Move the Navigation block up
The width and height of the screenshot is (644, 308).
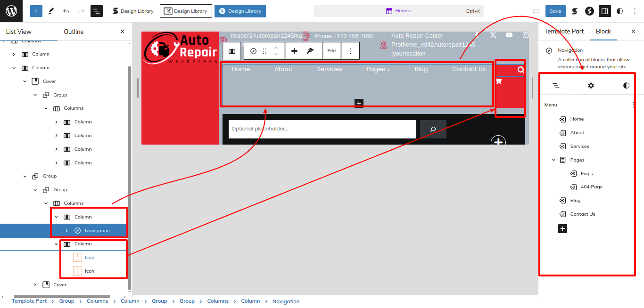click(276, 48)
